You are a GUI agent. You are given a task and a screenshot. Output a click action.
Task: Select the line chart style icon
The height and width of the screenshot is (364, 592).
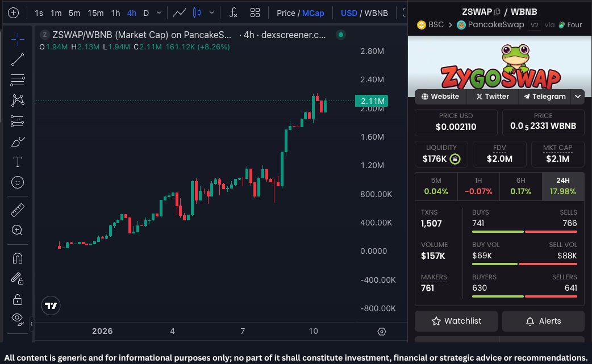coord(180,13)
